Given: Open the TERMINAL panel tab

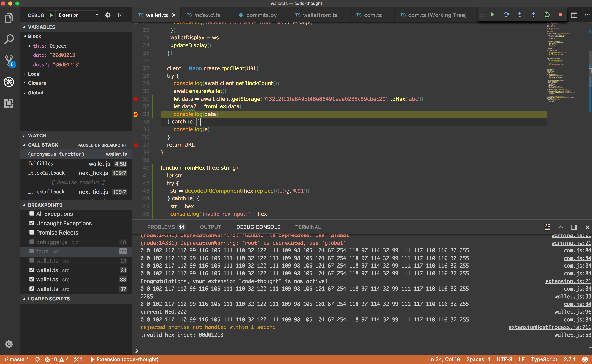Looking at the screenshot, I should [308, 227].
